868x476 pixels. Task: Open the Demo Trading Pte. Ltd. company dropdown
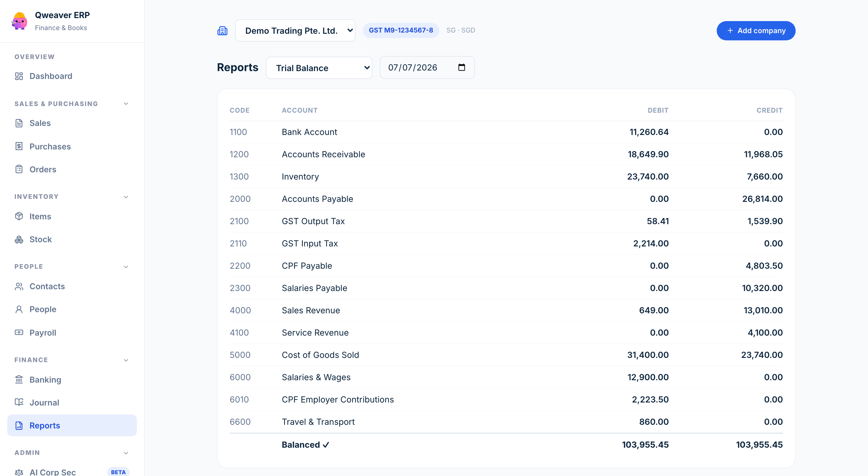coord(295,31)
